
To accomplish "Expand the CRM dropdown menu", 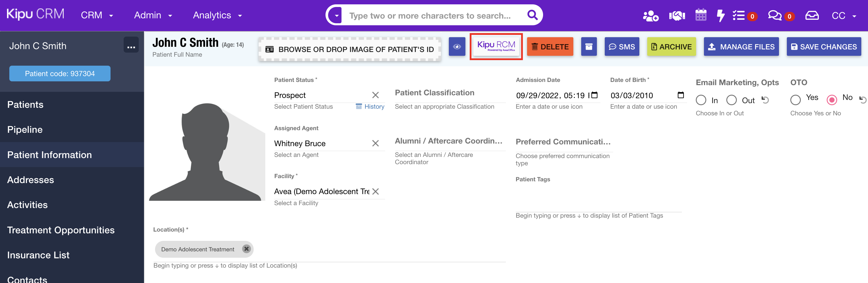I will coord(97,15).
